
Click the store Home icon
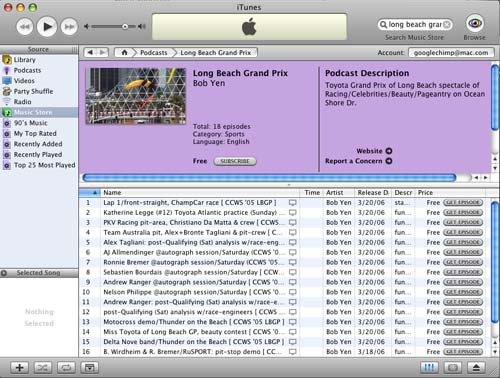[124, 52]
